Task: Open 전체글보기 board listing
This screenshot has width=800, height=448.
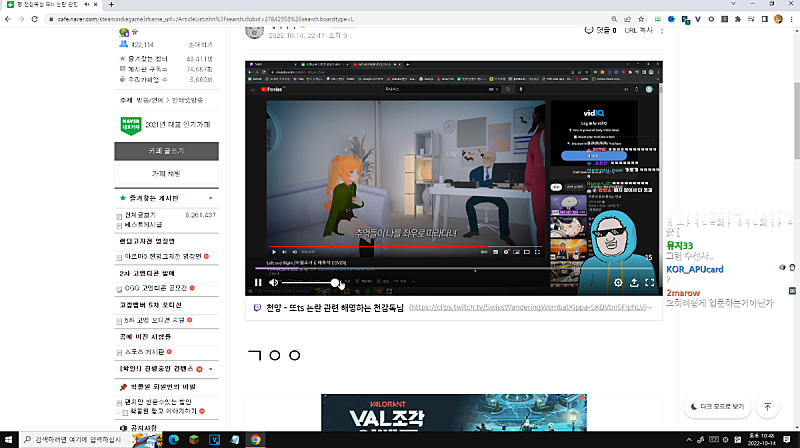Action: pos(140,215)
